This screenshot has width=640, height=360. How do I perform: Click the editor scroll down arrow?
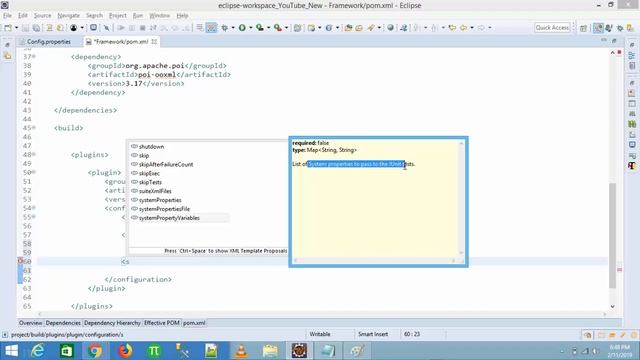click(612, 307)
